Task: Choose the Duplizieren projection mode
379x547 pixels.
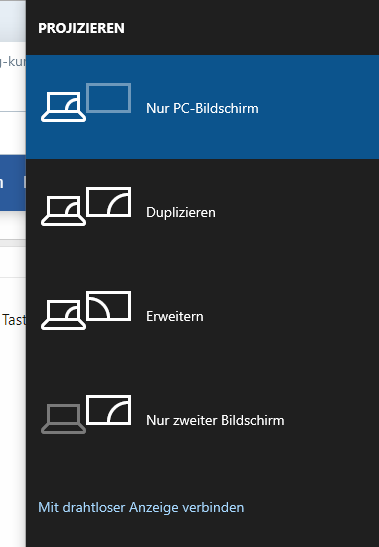Action: pos(202,211)
